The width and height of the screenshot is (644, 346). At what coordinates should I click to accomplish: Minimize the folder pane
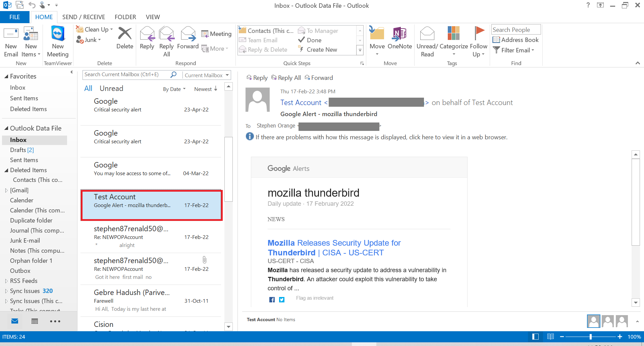coord(71,72)
